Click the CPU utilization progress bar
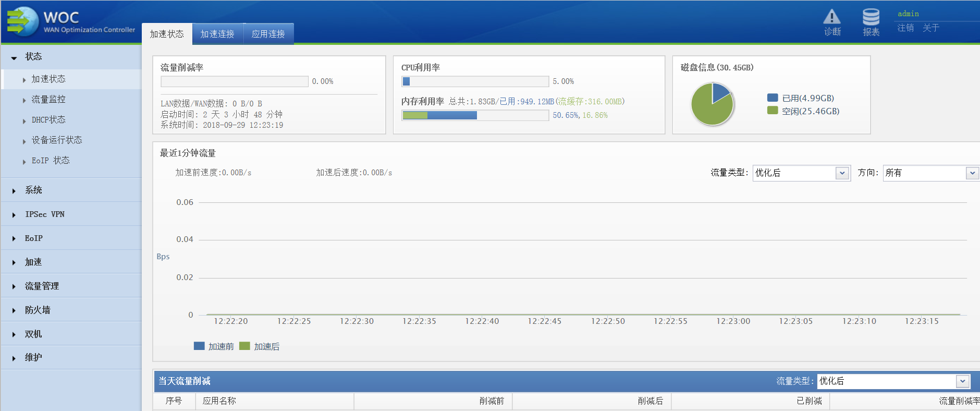 pos(475,81)
